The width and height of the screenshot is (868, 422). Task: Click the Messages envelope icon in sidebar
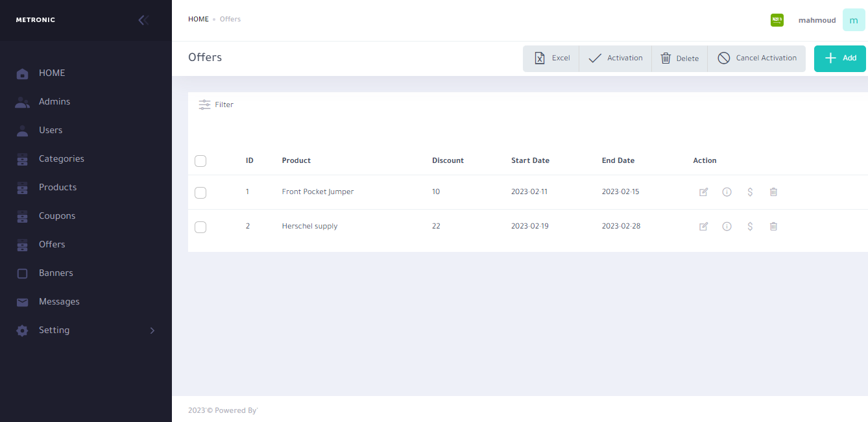click(22, 302)
